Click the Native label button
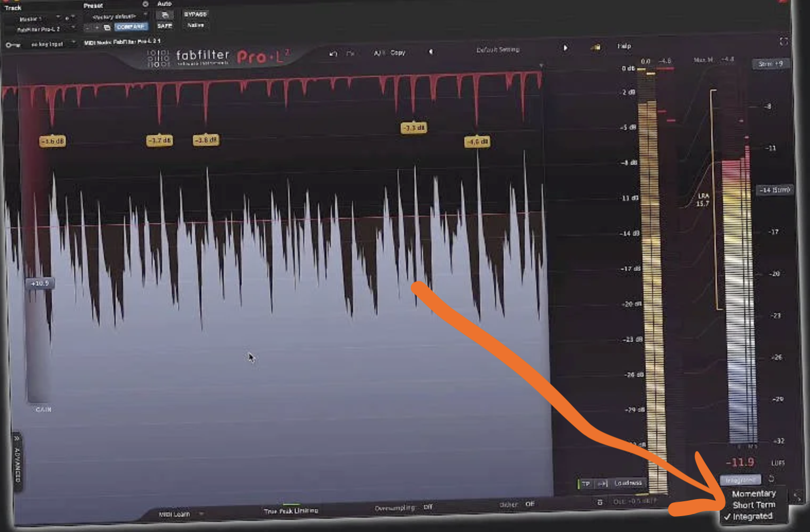This screenshot has width=810, height=532. point(195,25)
